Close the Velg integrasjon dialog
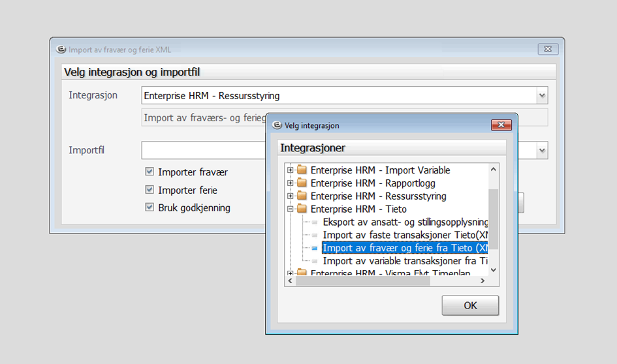The image size is (617, 364). (x=501, y=125)
